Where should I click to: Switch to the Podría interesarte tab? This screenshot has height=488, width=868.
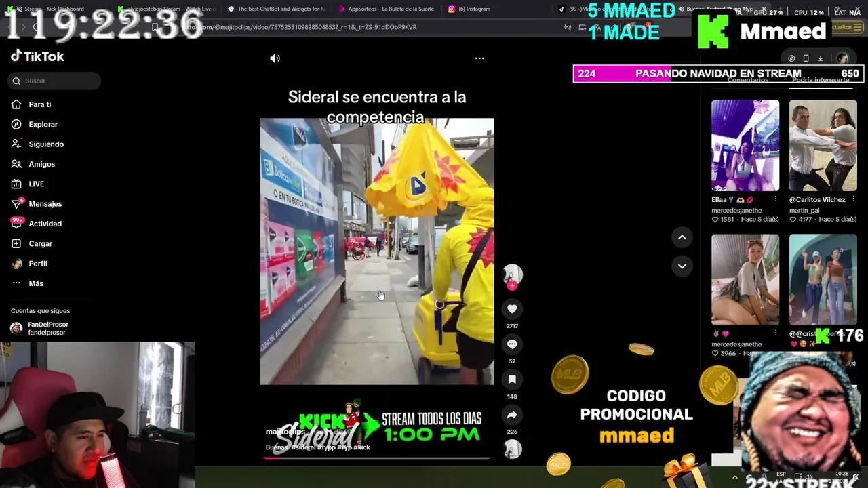click(x=821, y=80)
